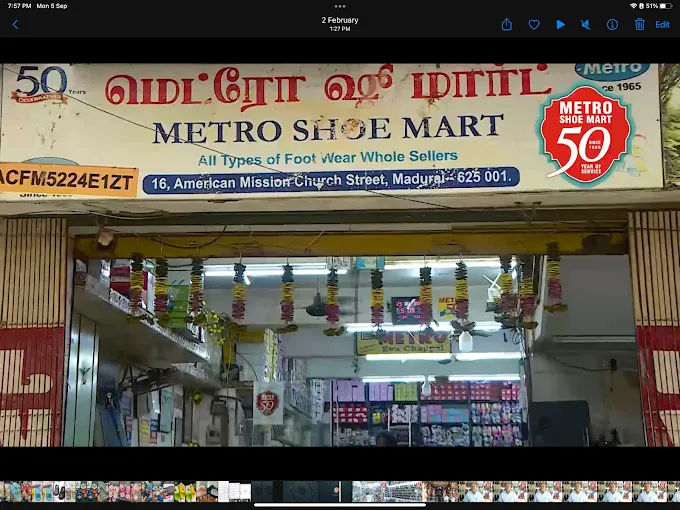Image resolution: width=680 pixels, height=510 pixels.
Task: Show photo info with the (i) icon
Action: (612, 25)
